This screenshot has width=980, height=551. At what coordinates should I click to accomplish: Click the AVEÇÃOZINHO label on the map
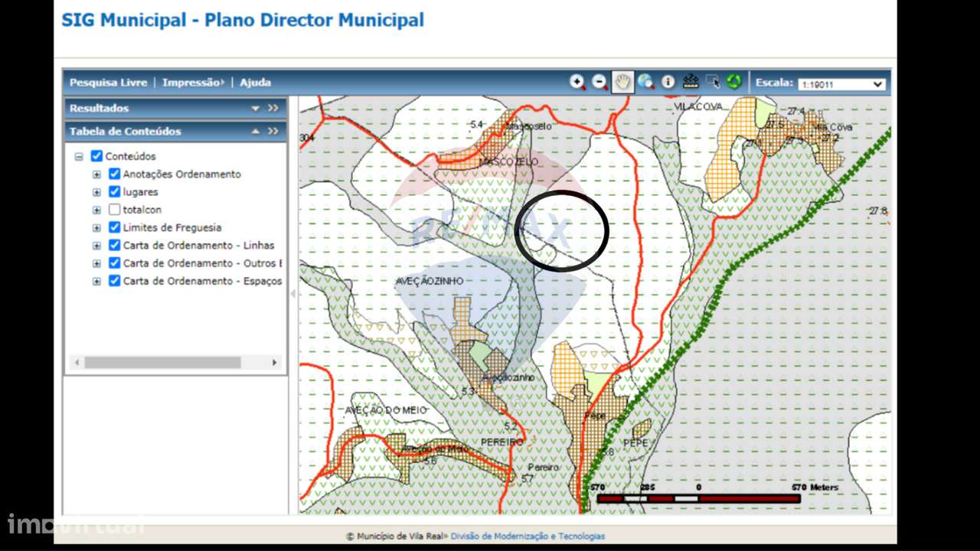430,281
